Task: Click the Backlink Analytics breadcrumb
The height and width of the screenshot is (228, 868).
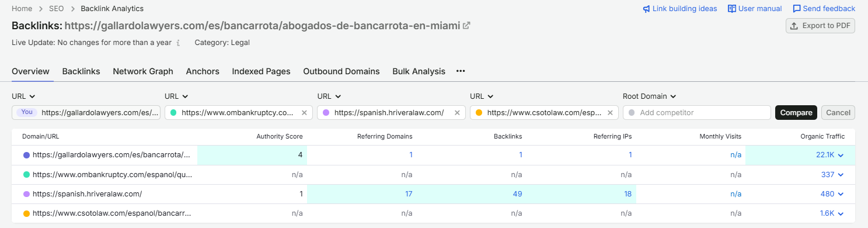Action: tap(112, 9)
